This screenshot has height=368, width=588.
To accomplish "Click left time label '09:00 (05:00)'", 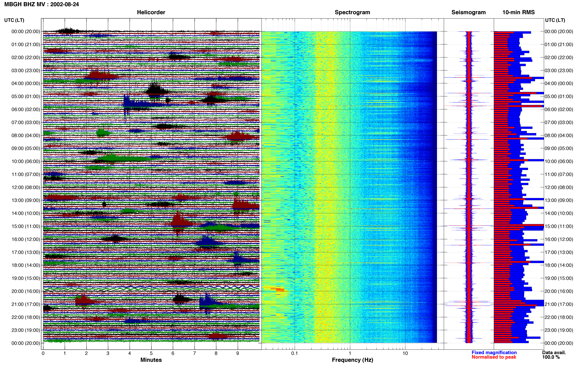I will 26,148.
